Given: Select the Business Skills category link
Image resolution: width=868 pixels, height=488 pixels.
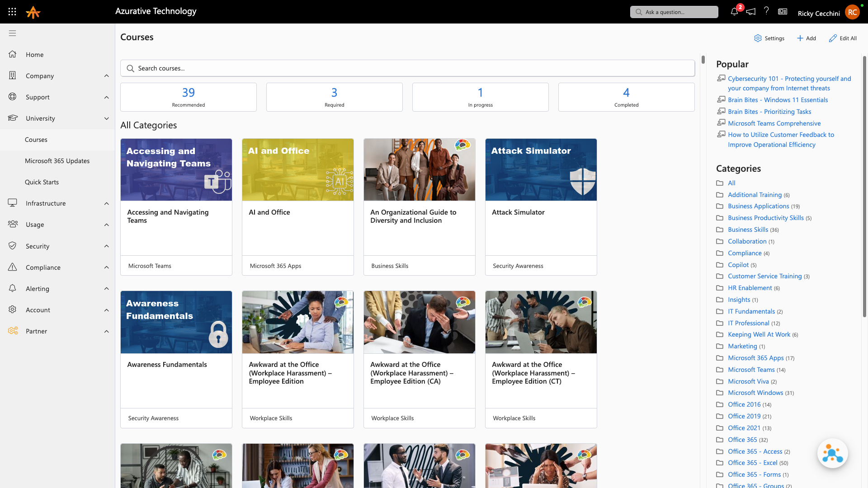Looking at the screenshot, I should pyautogui.click(x=748, y=230).
